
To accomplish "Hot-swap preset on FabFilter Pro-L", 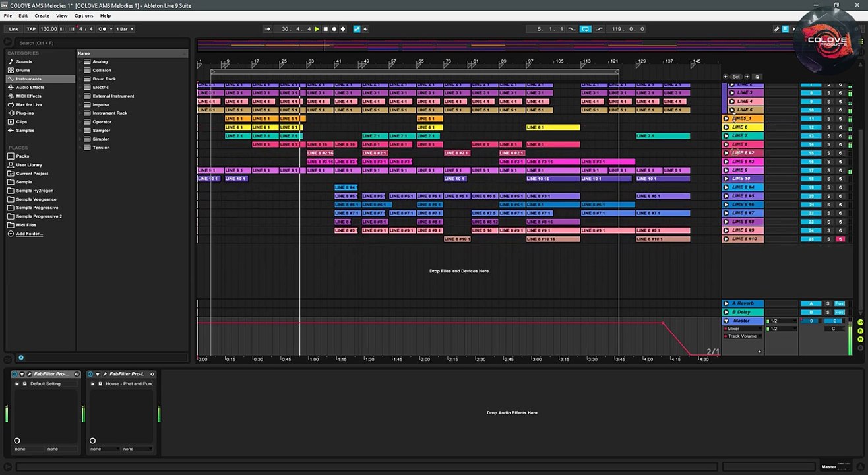I will 152,374.
